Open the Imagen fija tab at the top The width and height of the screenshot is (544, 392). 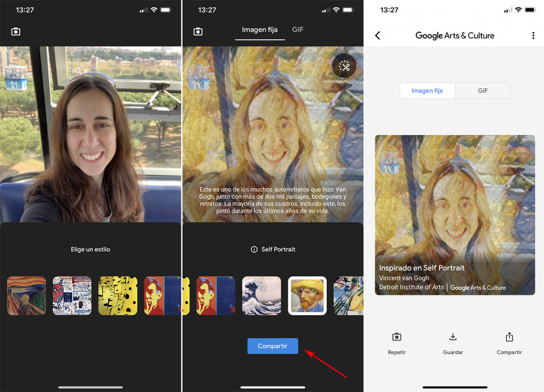coord(260,30)
